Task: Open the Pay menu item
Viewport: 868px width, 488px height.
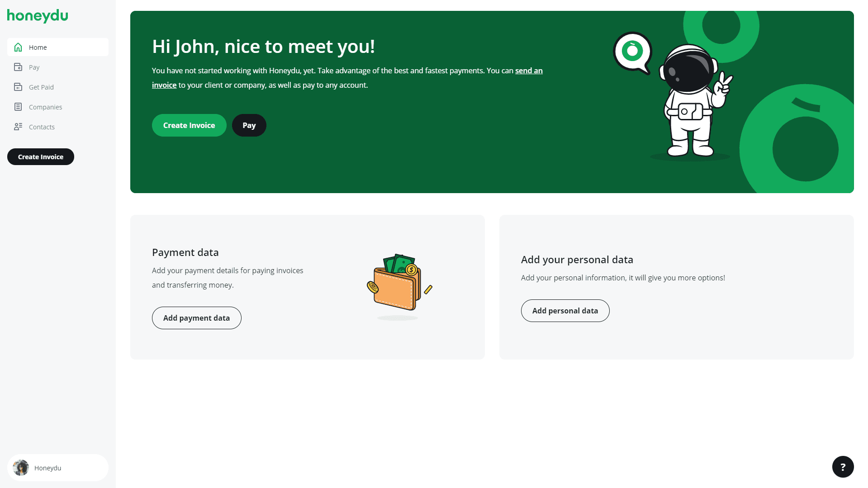Action: (58, 67)
